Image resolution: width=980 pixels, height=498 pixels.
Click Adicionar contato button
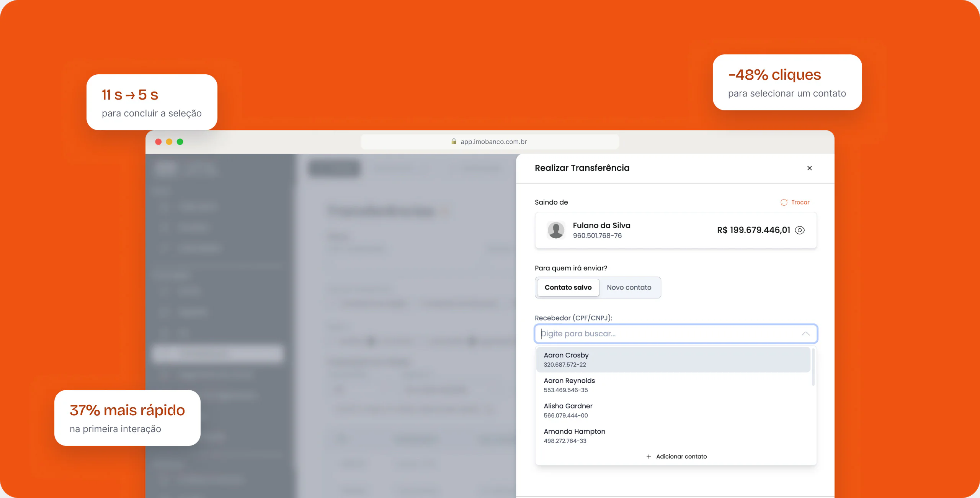click(x=676, y=456)
